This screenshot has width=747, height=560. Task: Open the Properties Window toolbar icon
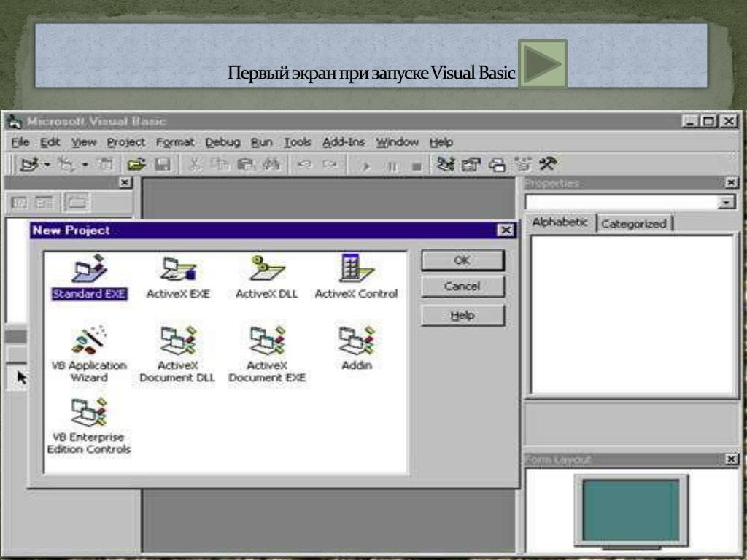click(x=471, y=165)
